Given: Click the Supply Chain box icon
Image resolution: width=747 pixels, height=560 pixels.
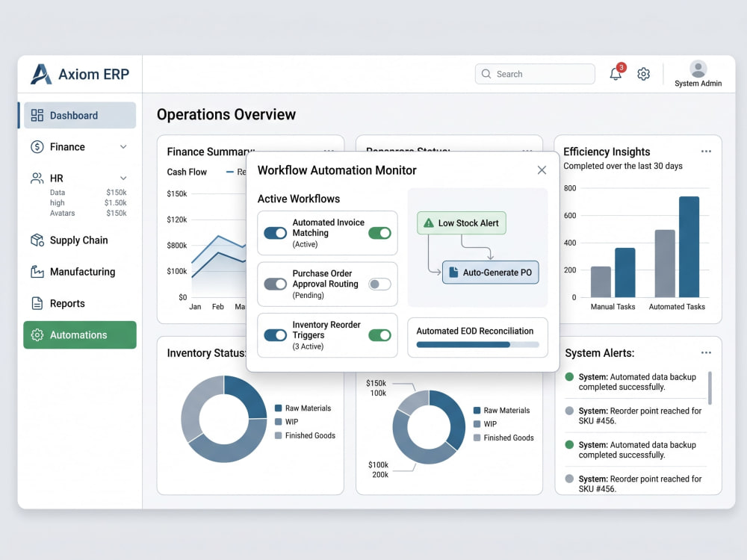Looking at the screenshot, I should (37, 240).
